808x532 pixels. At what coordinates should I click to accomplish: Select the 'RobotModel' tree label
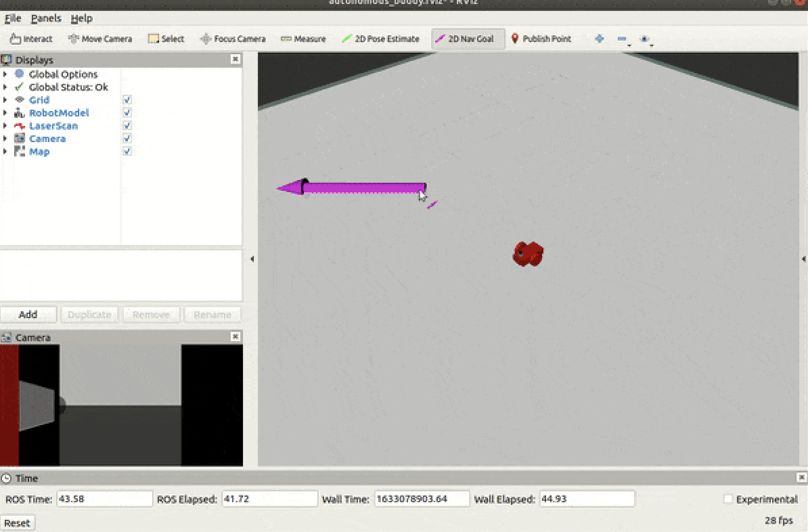(59, 113)
